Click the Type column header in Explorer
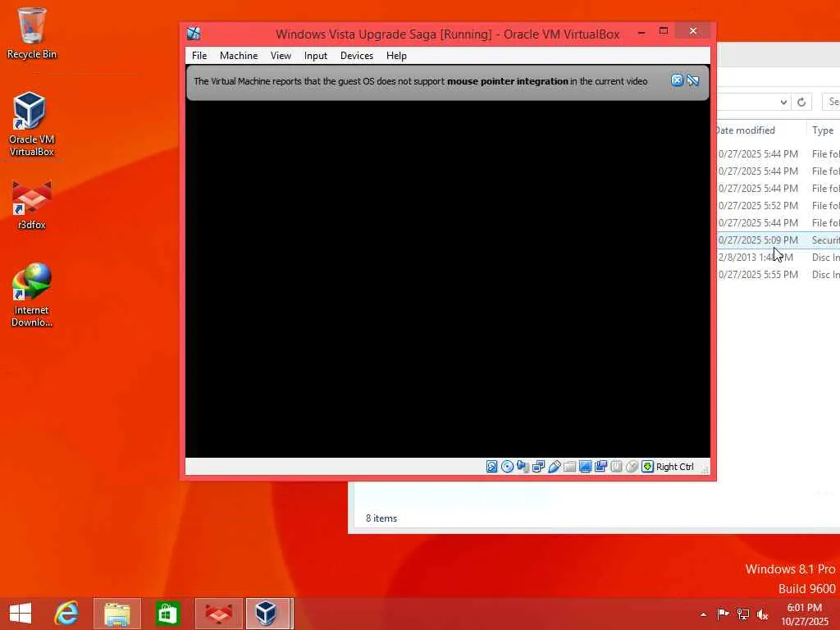 (824, 130)
